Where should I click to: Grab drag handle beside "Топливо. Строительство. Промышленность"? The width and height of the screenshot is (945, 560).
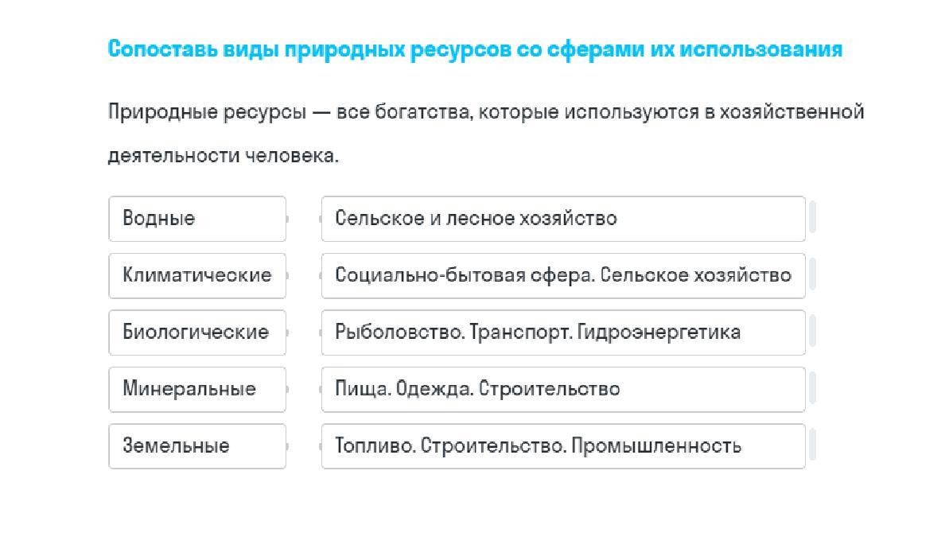click(812, 446)
